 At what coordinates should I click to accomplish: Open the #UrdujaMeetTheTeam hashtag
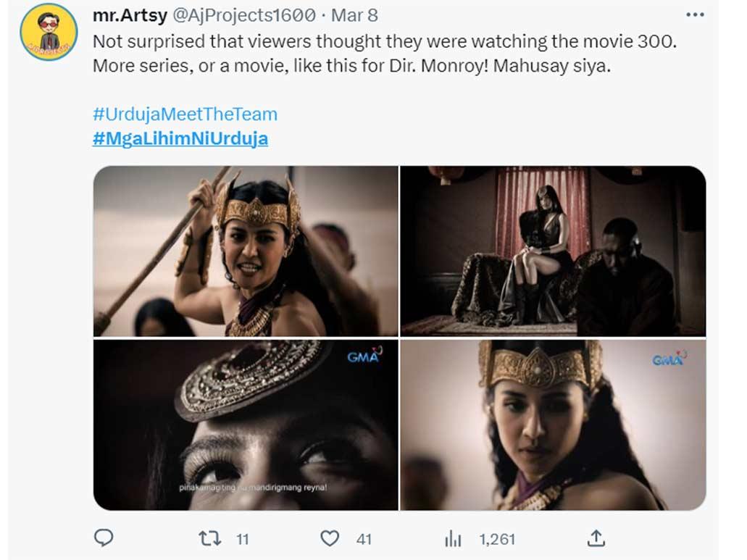[185, 114]
